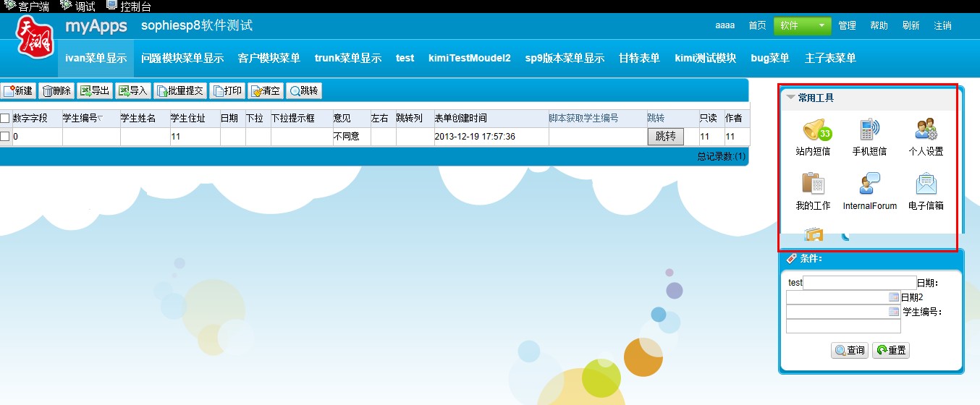The height and width of the screenshot is (405, 980).
Task: Open calendar picker for 日期2 field
Action: [x=894, y=312]
